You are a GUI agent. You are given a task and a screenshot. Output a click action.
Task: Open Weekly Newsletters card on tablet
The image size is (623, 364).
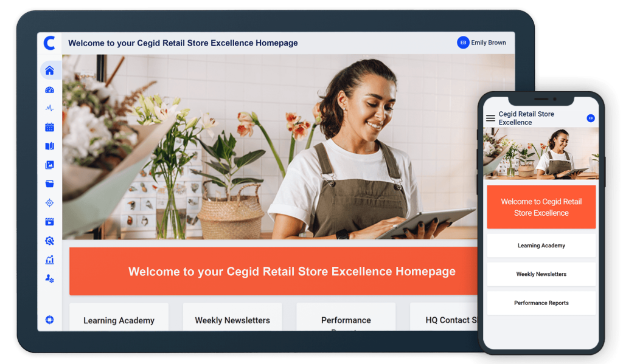tap(232, 317)
